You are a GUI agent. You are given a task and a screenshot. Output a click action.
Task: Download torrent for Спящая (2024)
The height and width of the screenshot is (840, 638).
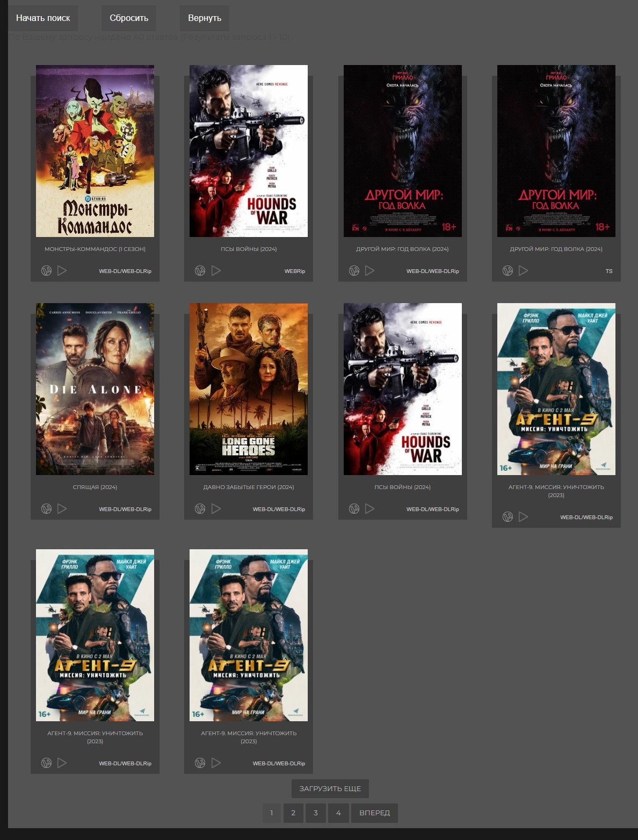pos(47,509)
